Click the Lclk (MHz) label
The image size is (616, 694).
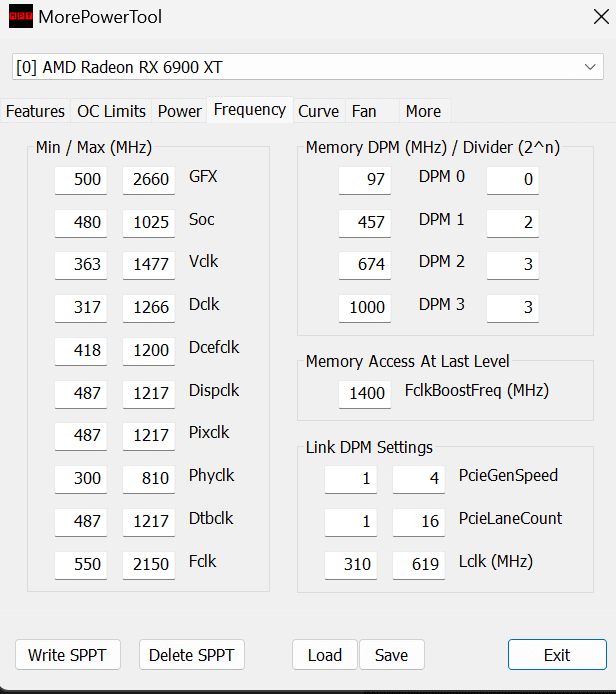[x=496, y=562]
